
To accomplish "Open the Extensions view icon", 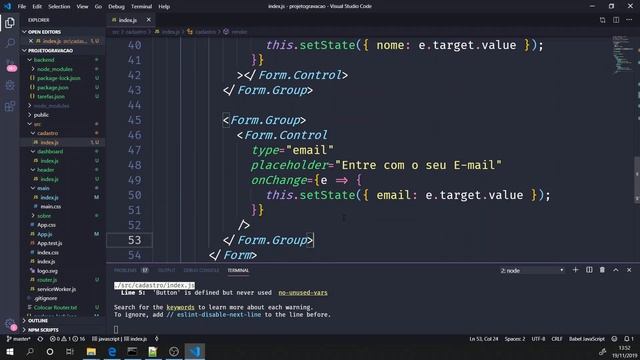I will point(10,106).
